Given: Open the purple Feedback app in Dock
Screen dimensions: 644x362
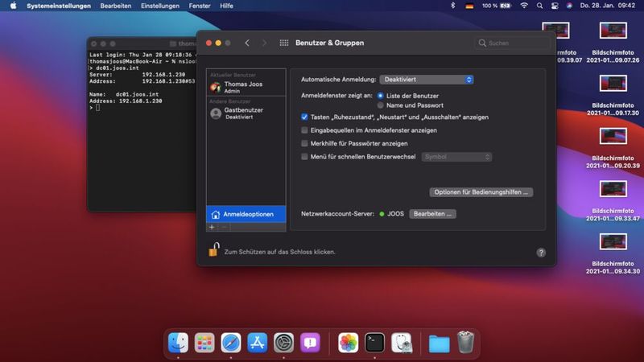Looking at the screenshot, I should pyautogui.click(x=310, y=343).
